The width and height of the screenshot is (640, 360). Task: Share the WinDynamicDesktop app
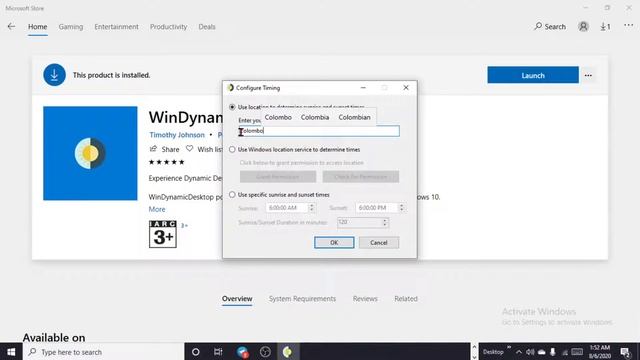pos(164,149)
